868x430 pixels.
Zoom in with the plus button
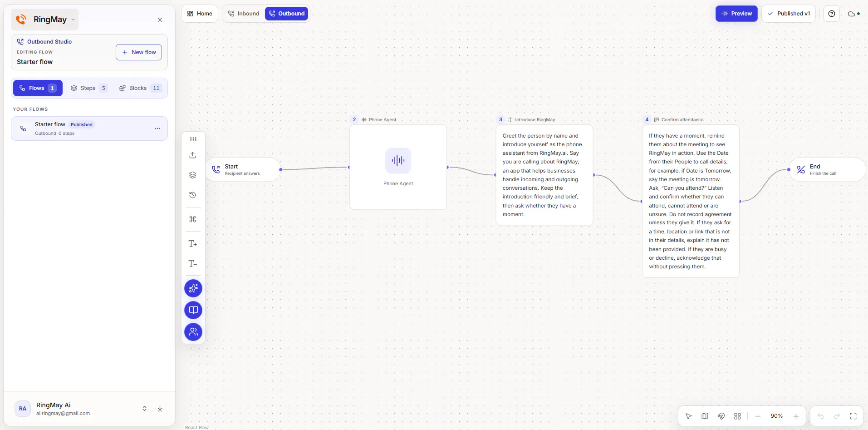(796, 416)
